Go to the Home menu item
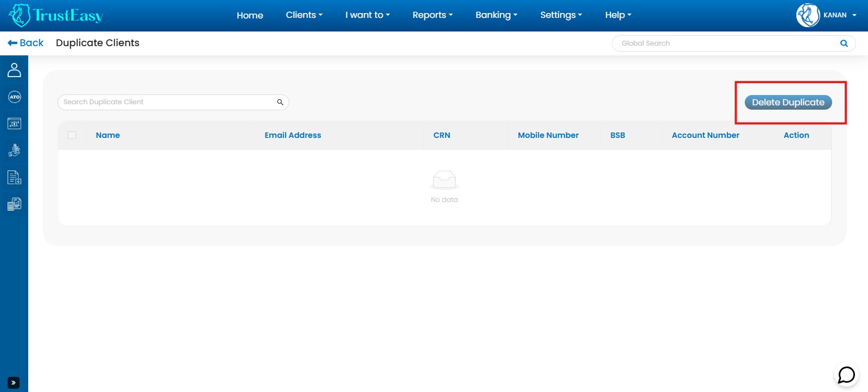The height and width of the screenshot is (392, 868). (250, 15)
